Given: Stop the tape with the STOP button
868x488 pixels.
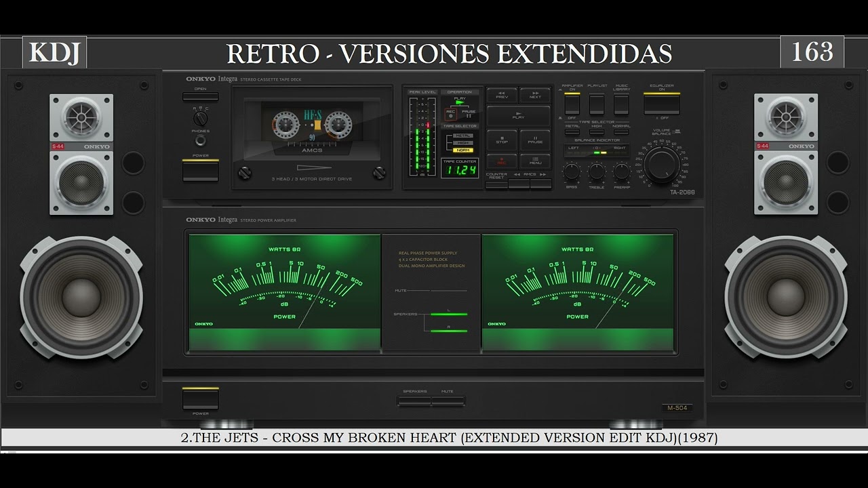Looking at the screenshot, I should tap(502, 140).
